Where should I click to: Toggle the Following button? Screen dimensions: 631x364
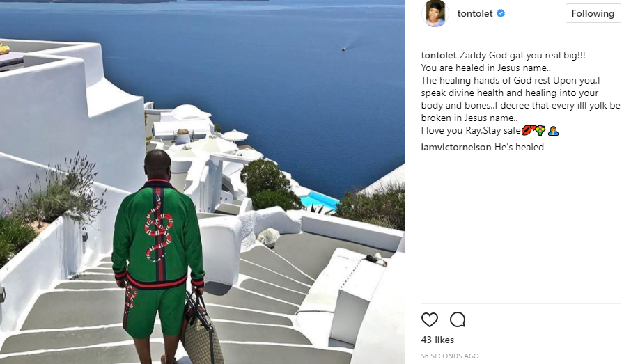593,13
